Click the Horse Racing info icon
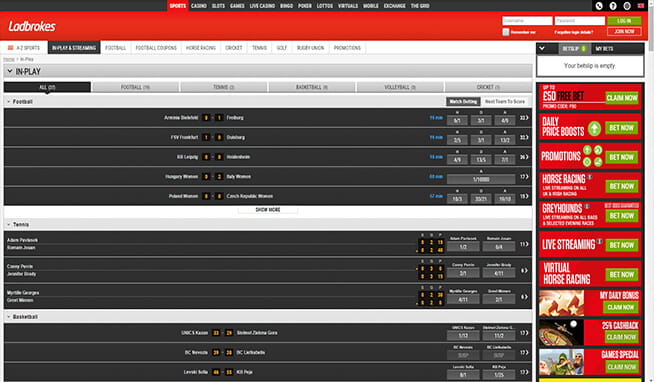Image resolution: width=654 pixels, height=382 pixels. click(x=590, y=177)
